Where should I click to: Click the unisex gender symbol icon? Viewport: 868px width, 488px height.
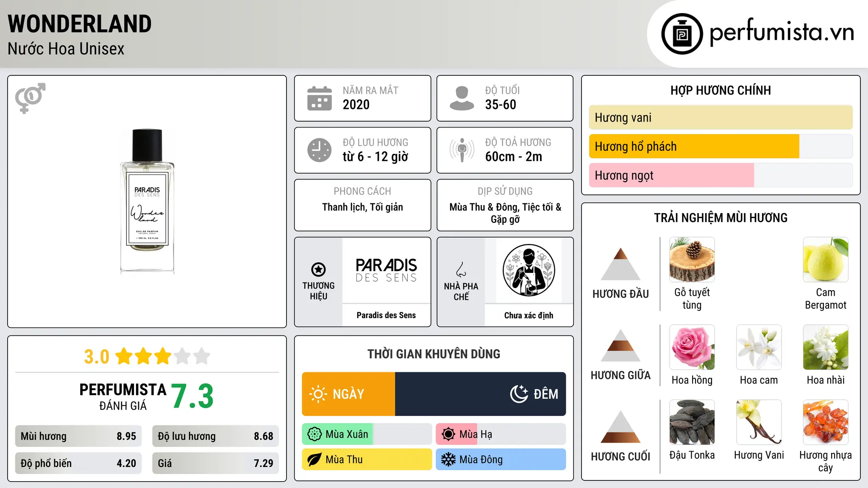(30, 98)
